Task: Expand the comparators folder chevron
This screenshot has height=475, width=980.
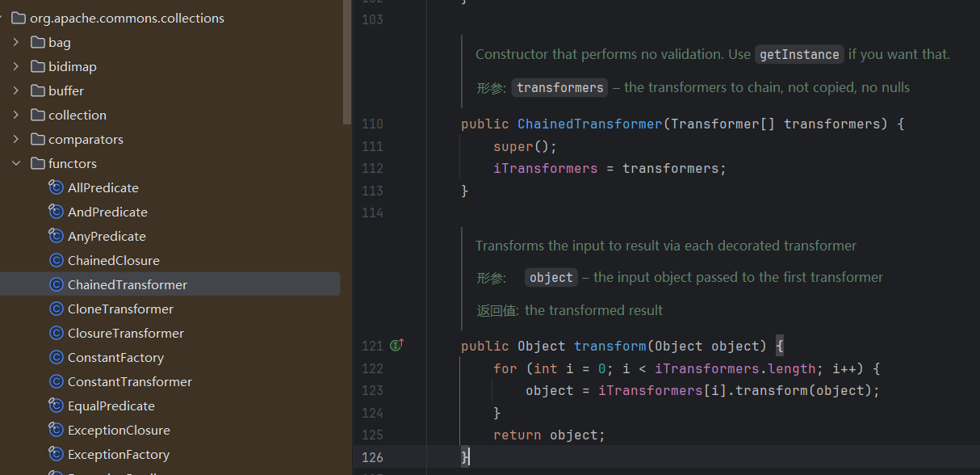Action: click(x=16, y=140)
